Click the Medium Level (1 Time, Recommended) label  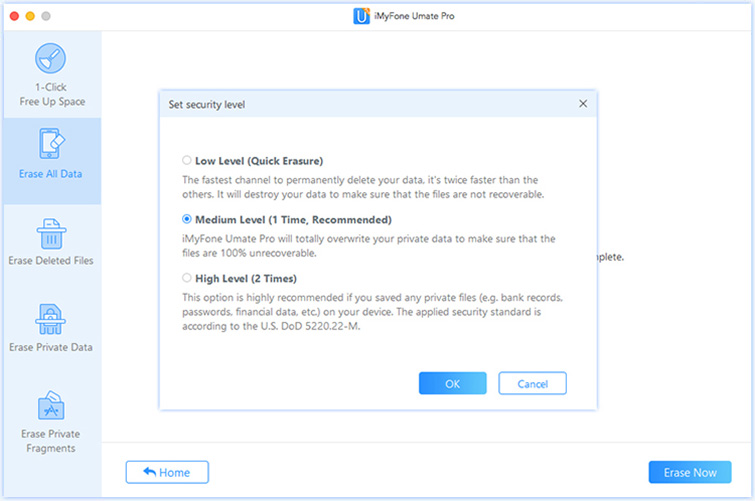pos(293,220)
